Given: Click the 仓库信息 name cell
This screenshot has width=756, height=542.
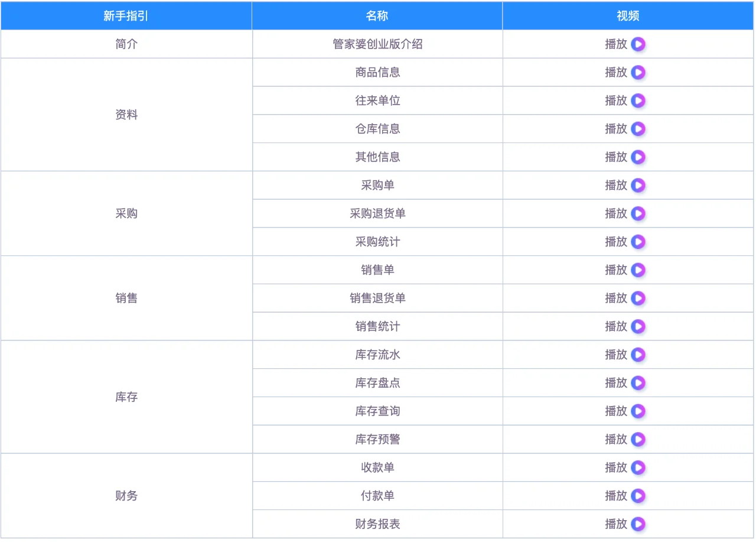Looking at the screenshot, I should point(377,129).
